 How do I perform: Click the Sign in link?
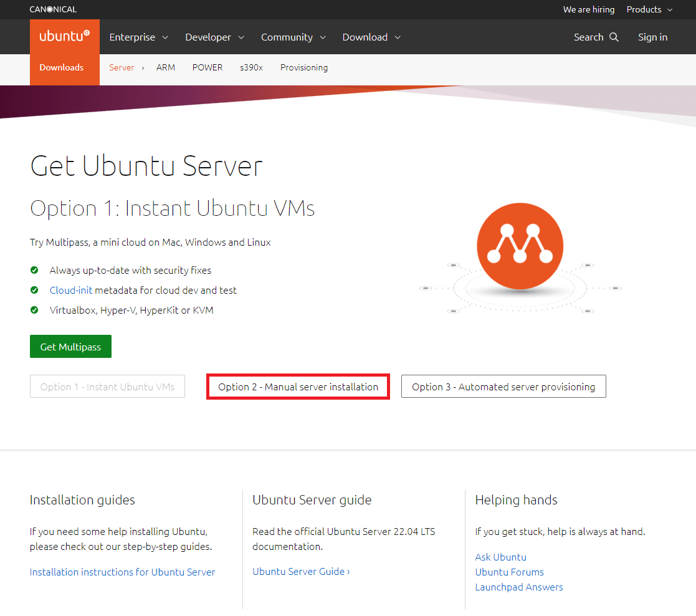pyautogui.click(x=652, y=37)
